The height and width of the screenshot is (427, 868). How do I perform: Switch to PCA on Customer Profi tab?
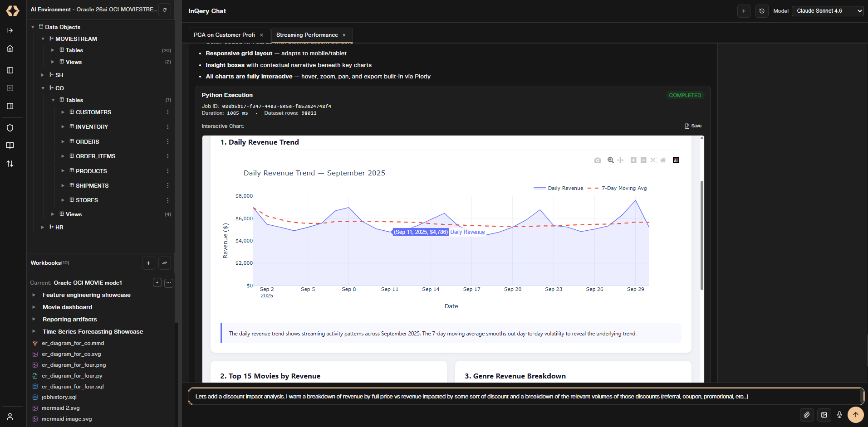tap(225, 35)
